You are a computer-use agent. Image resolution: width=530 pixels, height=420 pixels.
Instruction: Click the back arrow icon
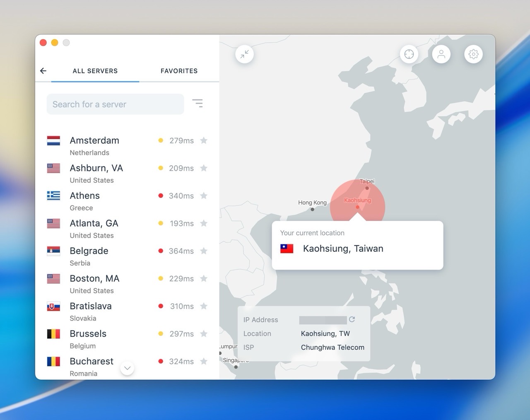point(43,71)
